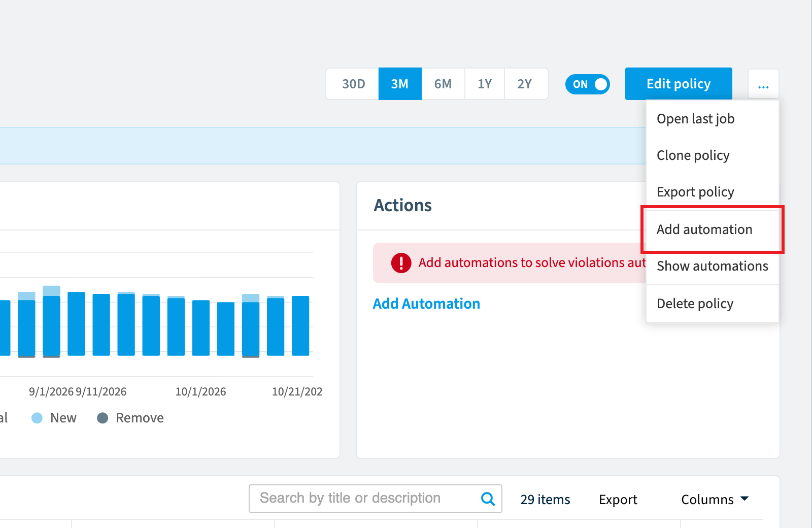Screen dimensions: 812x528
Task: Switch chart to 6M range
Action: pos(443,84)
